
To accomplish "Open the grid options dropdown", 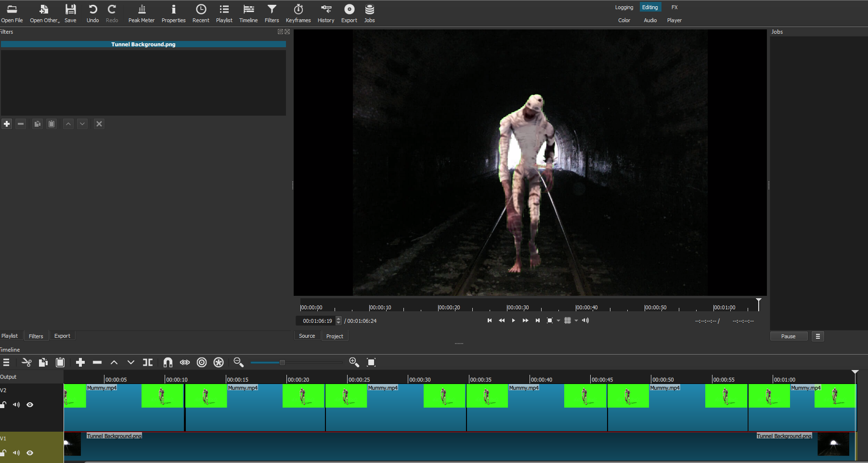I will pos(576,320).
